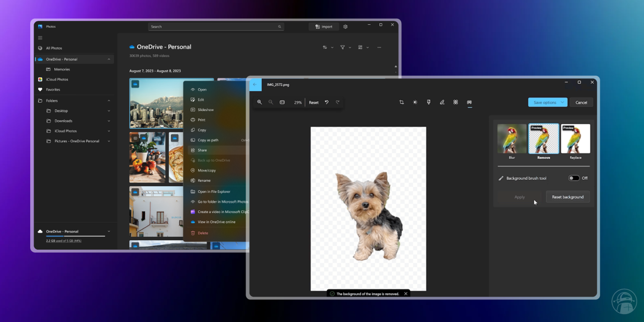
Task: Open the Adjustment light settings
Action: pos(415,102)
